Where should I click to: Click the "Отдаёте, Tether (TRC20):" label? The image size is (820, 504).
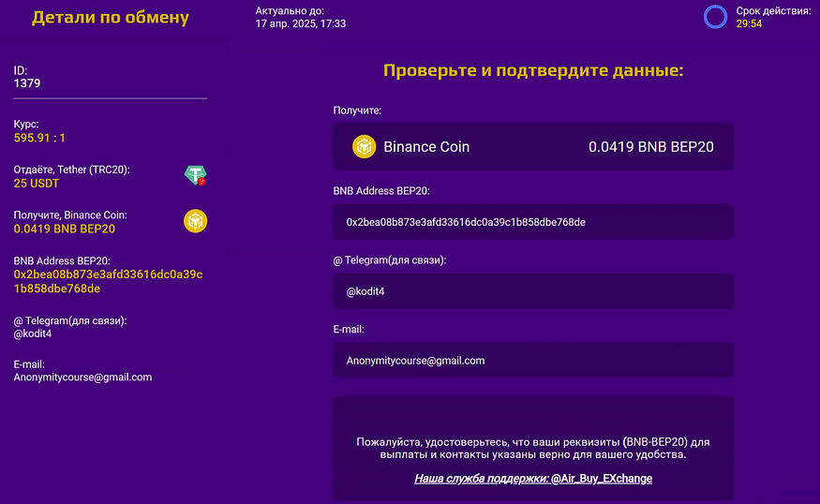coord(71,170)
